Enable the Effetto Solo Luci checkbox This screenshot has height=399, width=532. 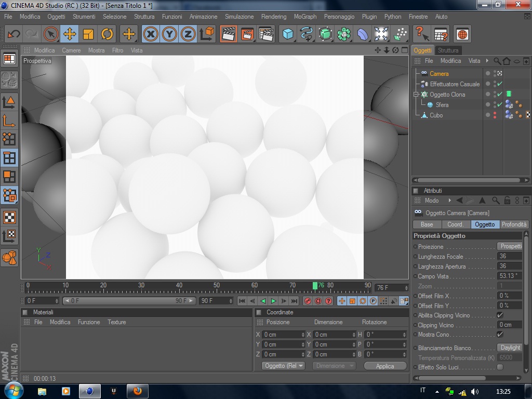pos(500,367)
